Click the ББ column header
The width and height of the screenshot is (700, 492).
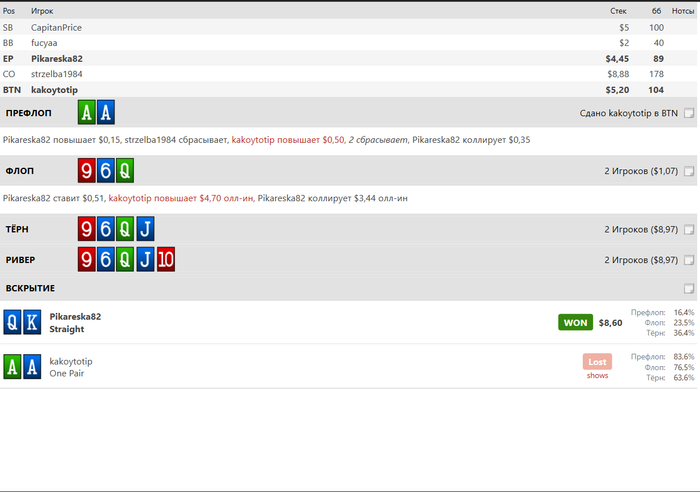(x=656, y=11)
